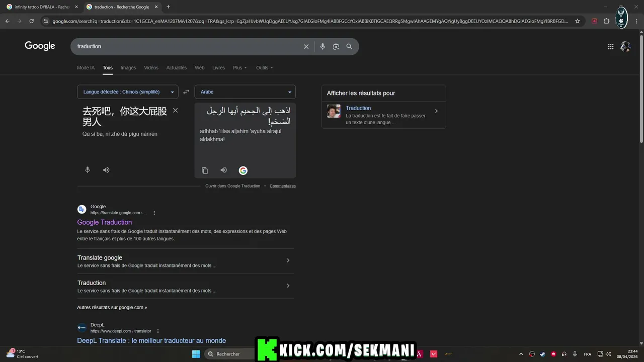Viewport: 644px width, 362px height.
Task: View site information in address bar
Action: click(45, 21)
